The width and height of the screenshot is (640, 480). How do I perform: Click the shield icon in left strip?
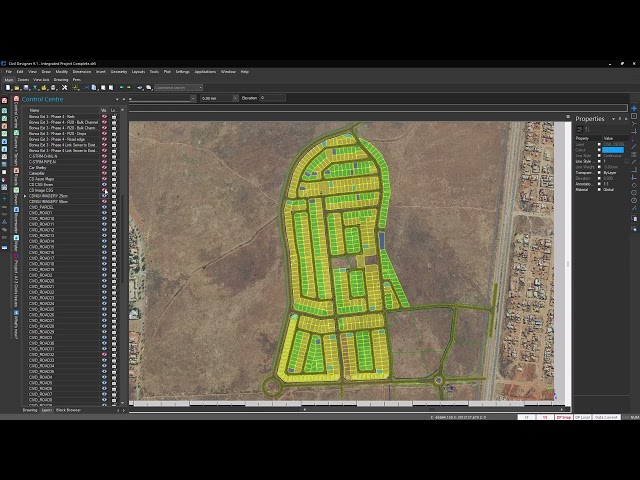coord(4,180)
